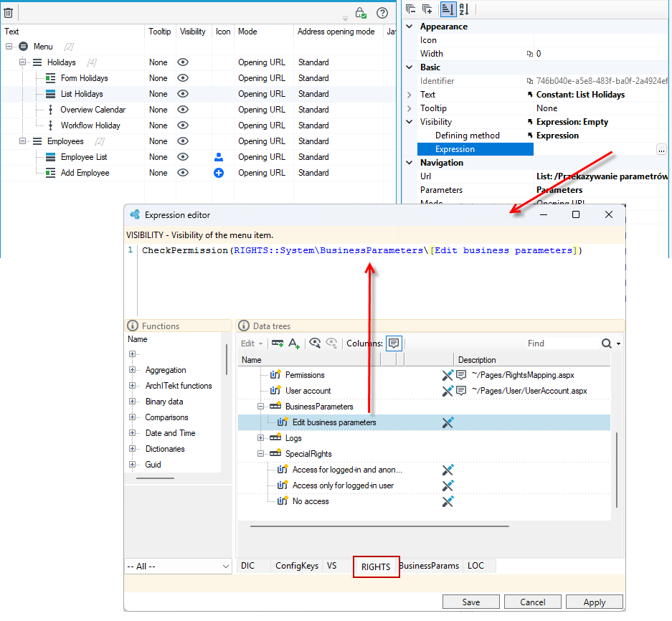672x621 pixels.
Task: Toggle visibility eye for Add Employee
Action: click(183, 173)
